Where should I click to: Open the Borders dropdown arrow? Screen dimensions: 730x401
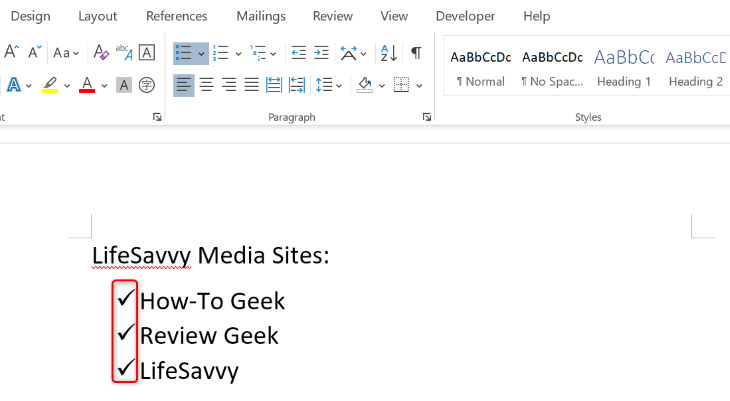coord(419,86)
